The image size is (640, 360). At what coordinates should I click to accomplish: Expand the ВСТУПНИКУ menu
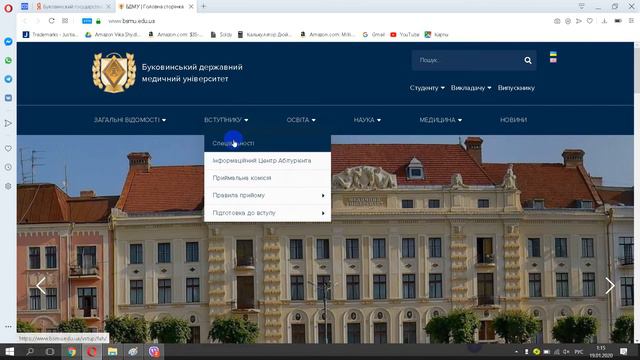[226, 120]
